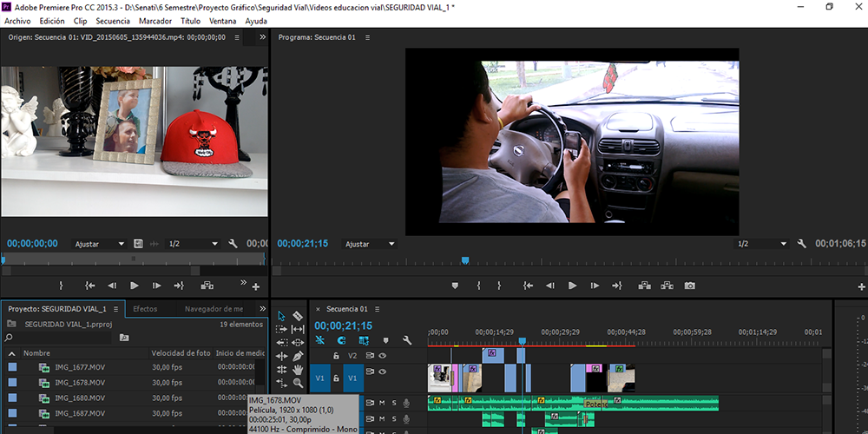
Task: Open Program monitor Ajustar zoom dropdown
Action: click(370, 244)
